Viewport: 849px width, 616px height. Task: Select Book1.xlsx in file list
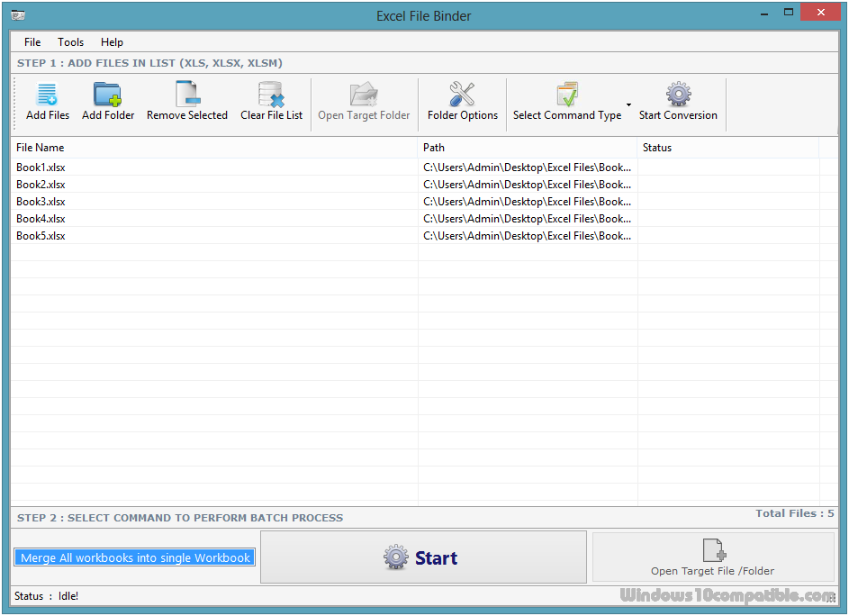[41, 168]
